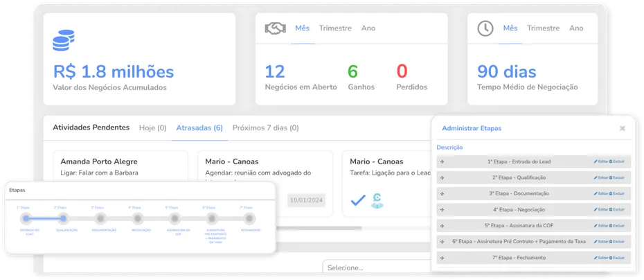Screen dimensions: 644x280
Task: Delete the 4ª Etapa - Negociação
Action: click(x=617, y=210)
